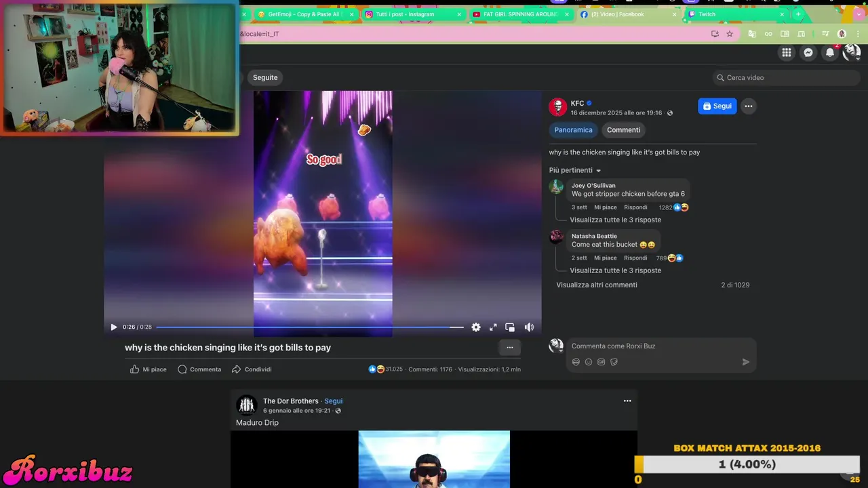Open the GIF picker in comment box
The width and height of the screenshot is (868, 488).
coord(601,362)
